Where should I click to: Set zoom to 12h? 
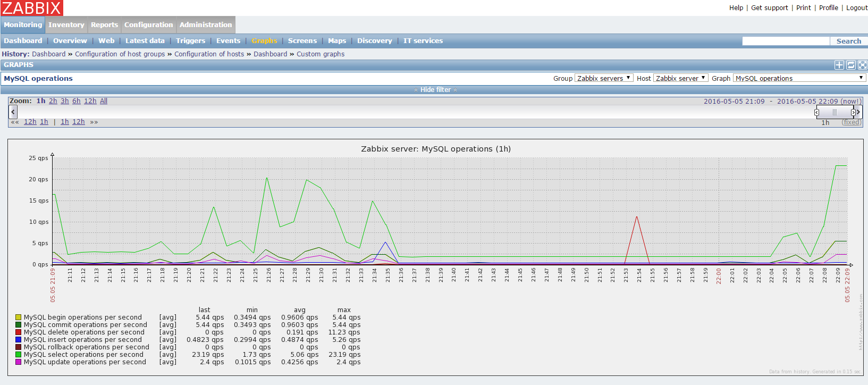90,101
